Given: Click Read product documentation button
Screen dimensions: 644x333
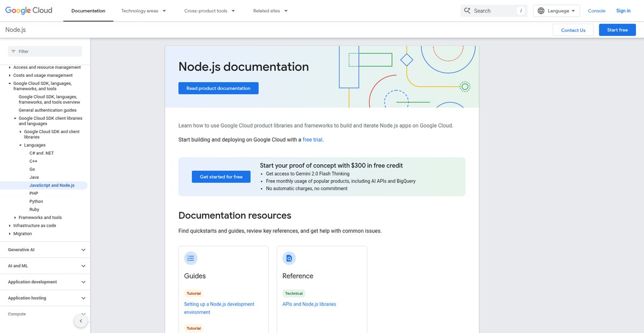Looking at the screenshot, I should 218,88.
